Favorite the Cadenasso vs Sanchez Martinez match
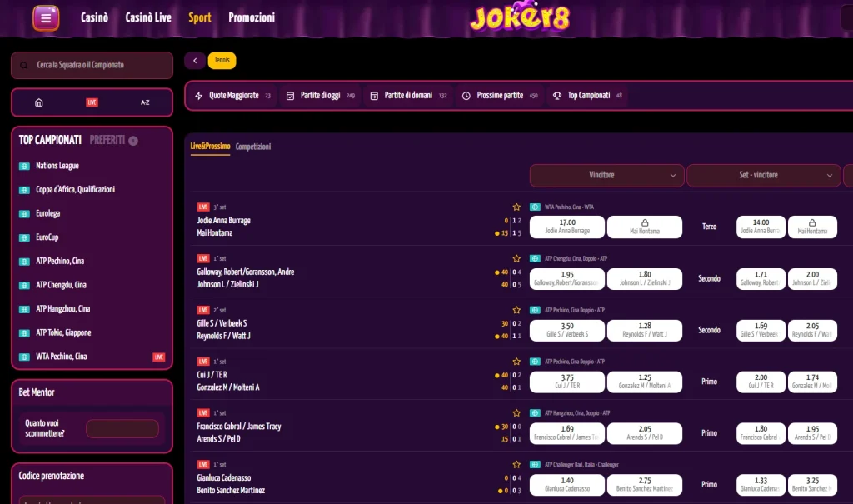Screen dimensions: 853x504 (516, 464)
